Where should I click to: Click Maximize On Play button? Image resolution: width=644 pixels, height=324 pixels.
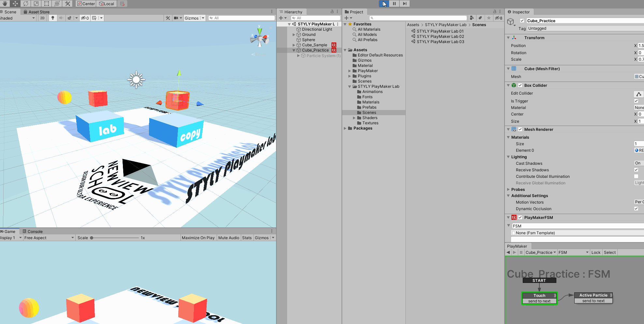[198, 238]
